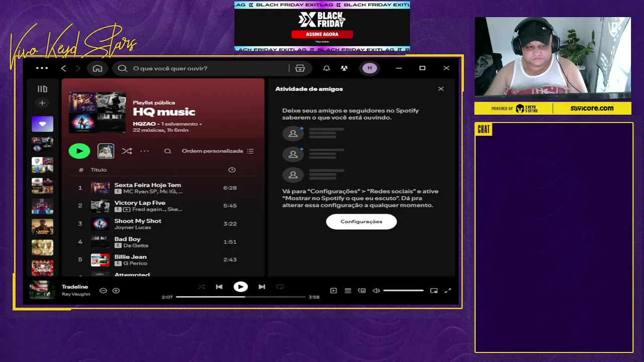Enter full screen with the expand arrows
Viewport: 644px width, 362px height.
pos(448,291)
